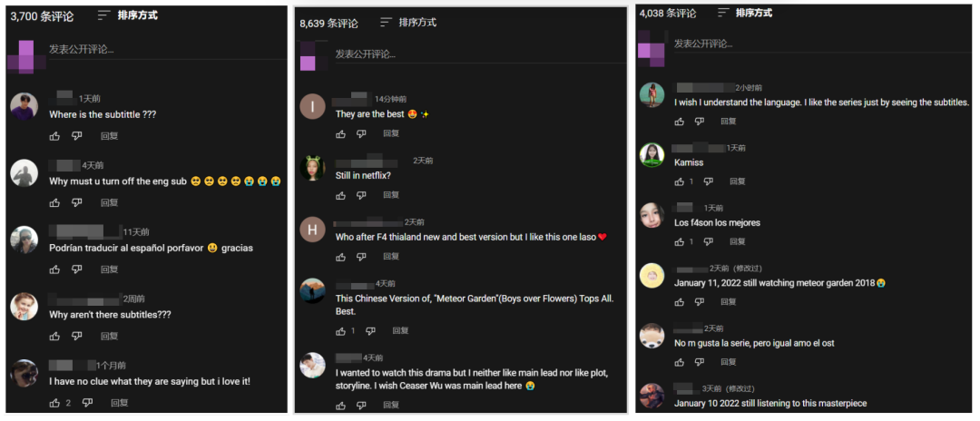980x421 pixels.
Task: Open avatar 'H' of the F4 thialand commenter
Action: [312, 230]
